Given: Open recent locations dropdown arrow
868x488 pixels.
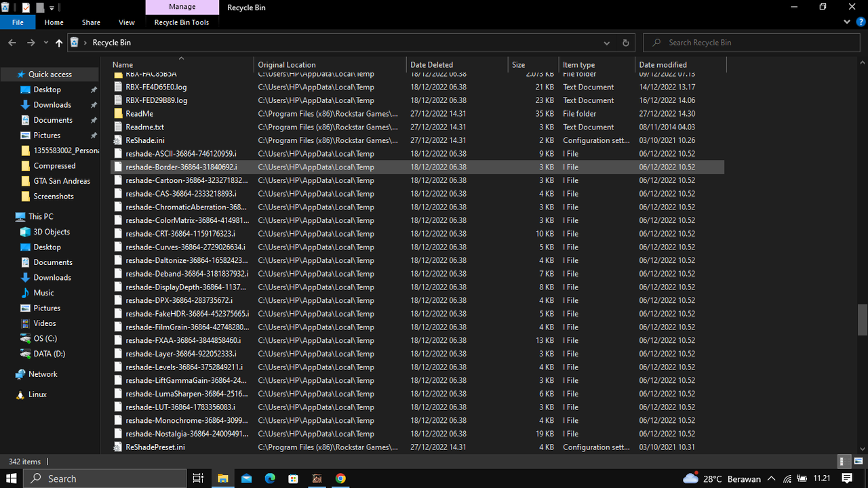Looking at the screenshot, I should [x=45, y=43].
